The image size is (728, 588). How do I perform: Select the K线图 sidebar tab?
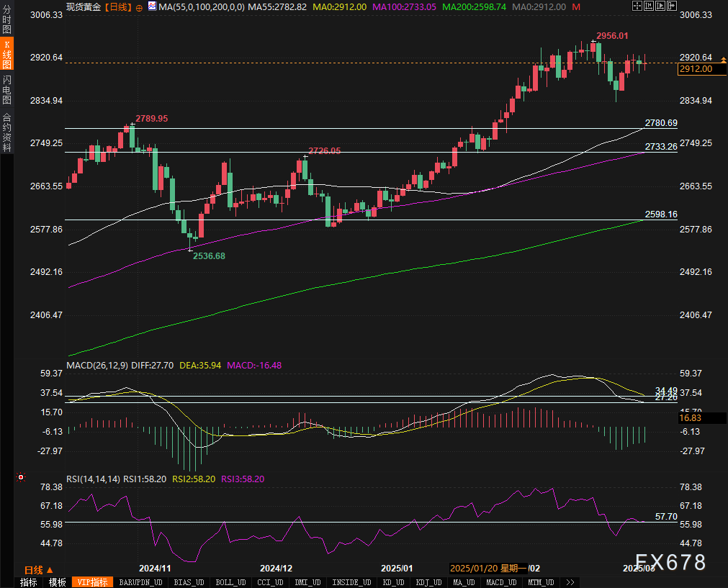6,54
